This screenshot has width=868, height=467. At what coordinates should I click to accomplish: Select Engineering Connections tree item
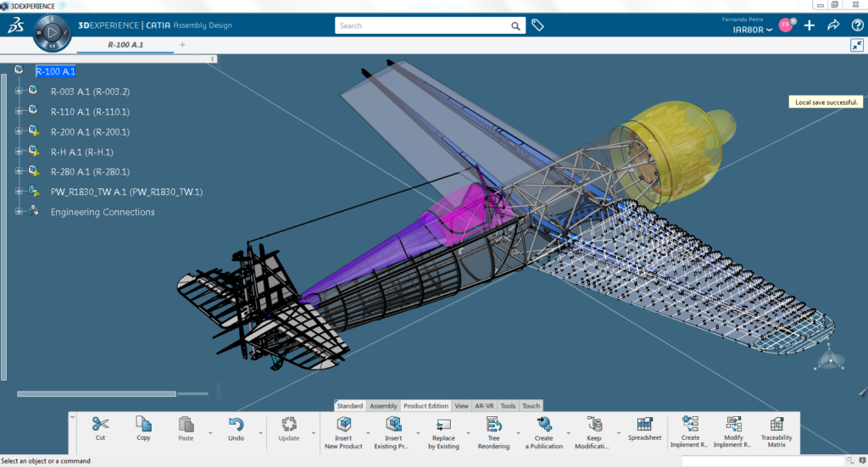103,212
